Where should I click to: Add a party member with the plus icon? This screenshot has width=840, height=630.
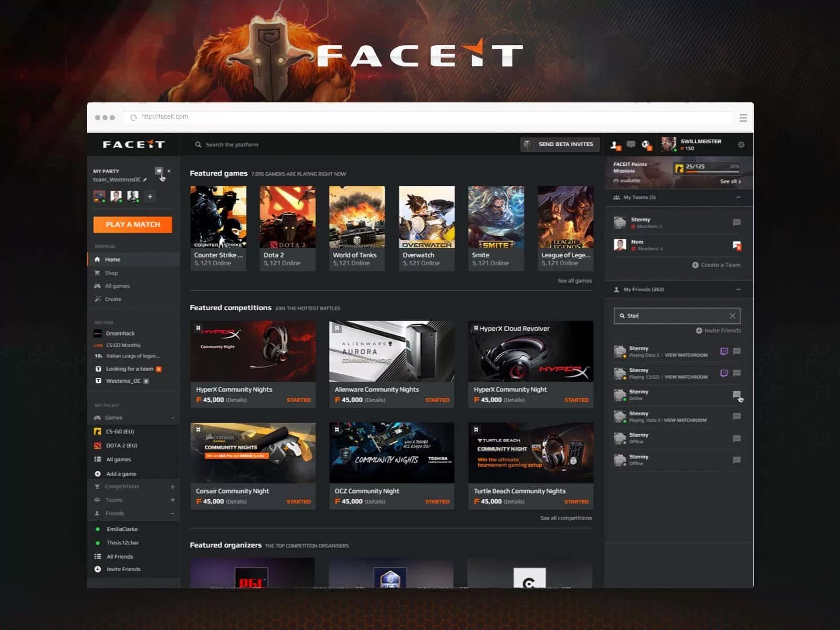point(150,196)
